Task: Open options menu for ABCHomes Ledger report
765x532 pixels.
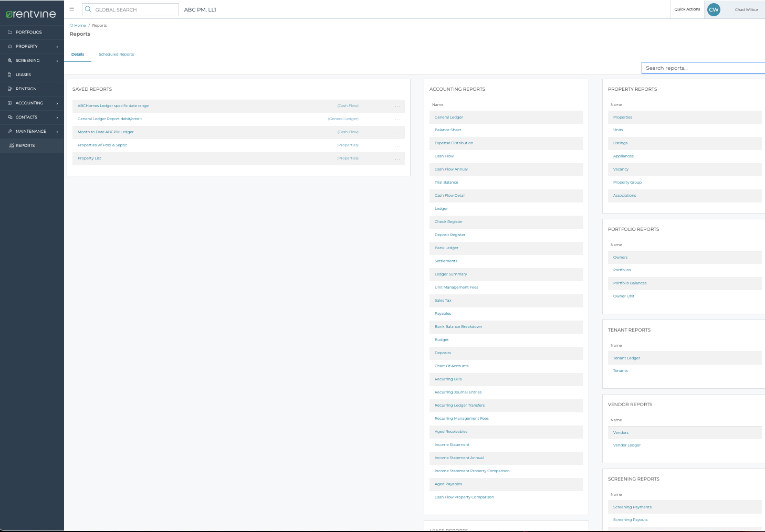Action: [x=397, y=107]
